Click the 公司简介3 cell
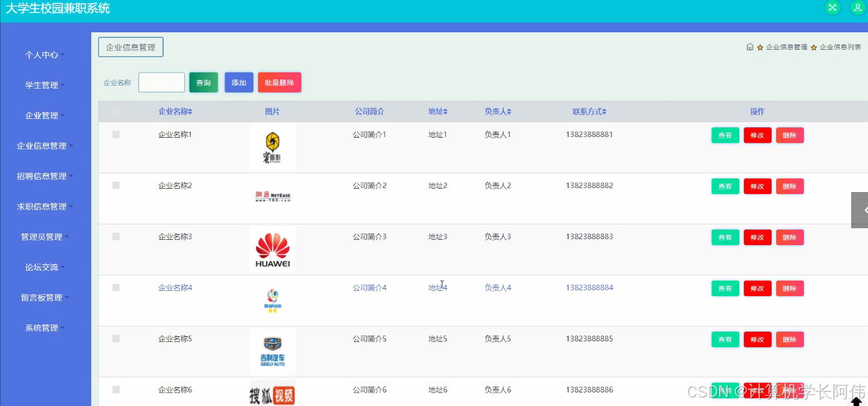The width and height of the screenshot is (868, 406). (369, 237)
